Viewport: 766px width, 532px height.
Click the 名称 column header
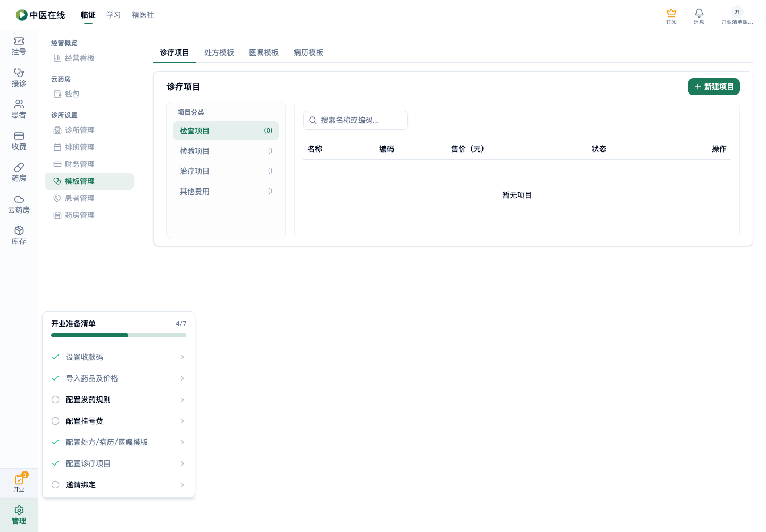[x=315, y=149]
